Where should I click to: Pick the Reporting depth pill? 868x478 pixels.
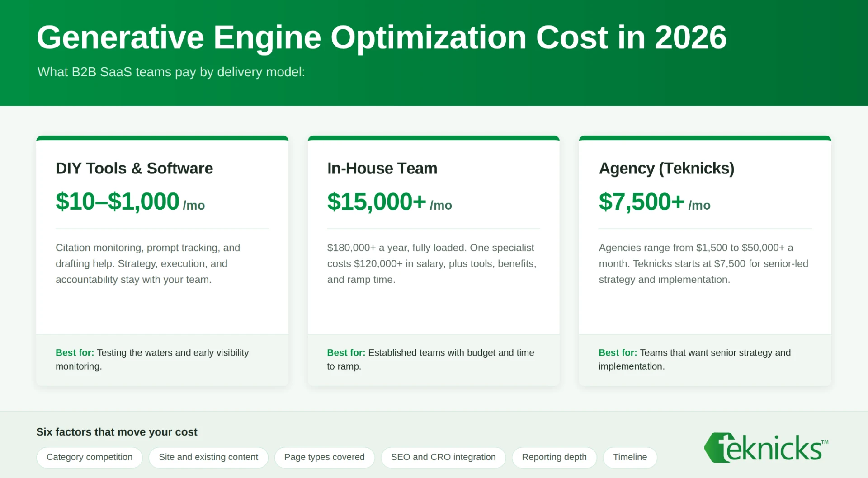[x=554, y=457]
